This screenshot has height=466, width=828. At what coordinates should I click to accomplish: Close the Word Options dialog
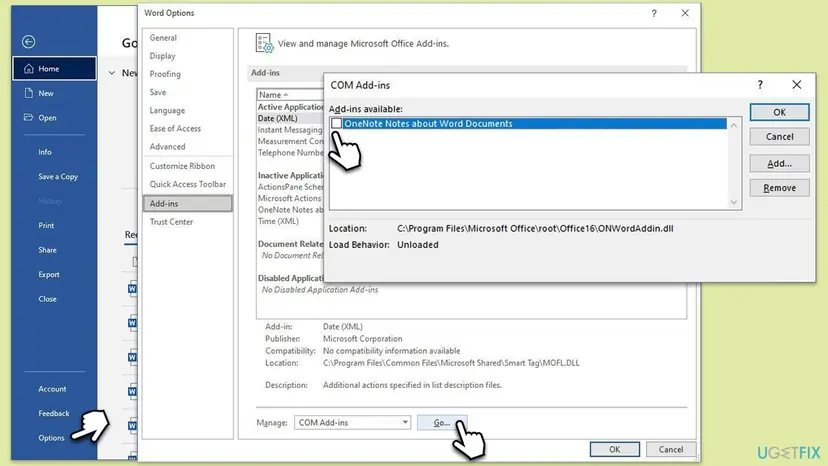(x=685, y=13)
